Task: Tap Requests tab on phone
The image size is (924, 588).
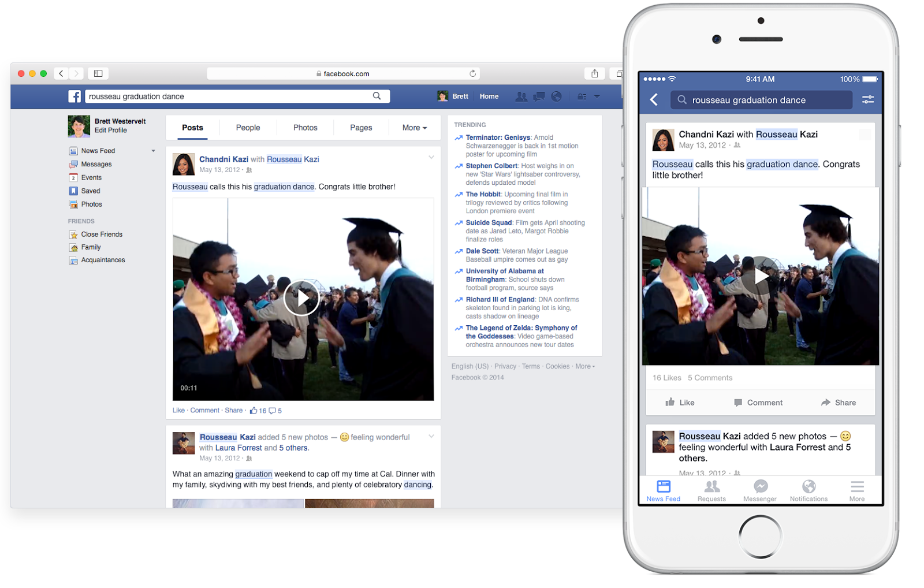Action: point(711,491)
